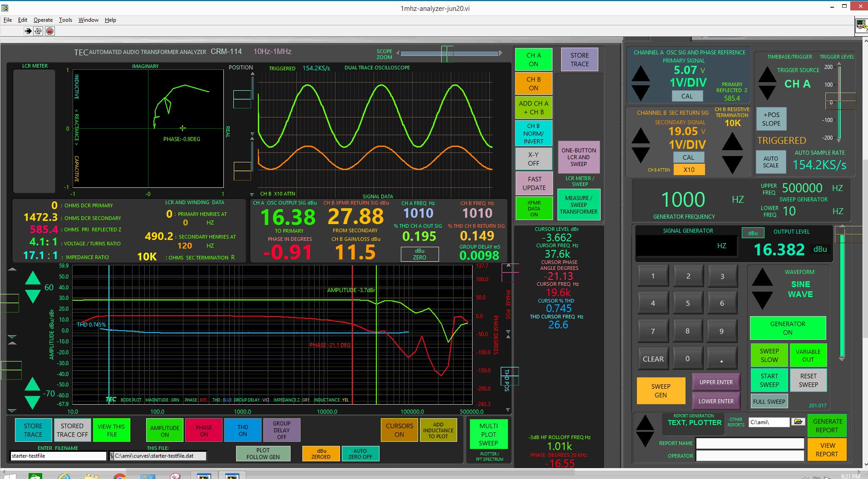Click the GENERATE REPORT button
This screenshot has width=868, height=479.
(827, 425)
